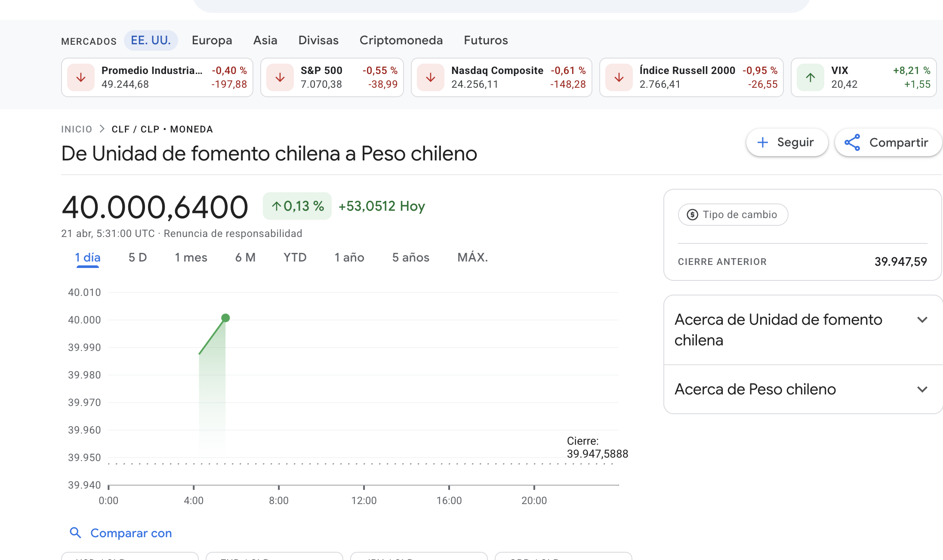This screenshot has width=943, height=560.
Task: Click the breadcrumb chevron after INICIO
Action: [102, 129]
